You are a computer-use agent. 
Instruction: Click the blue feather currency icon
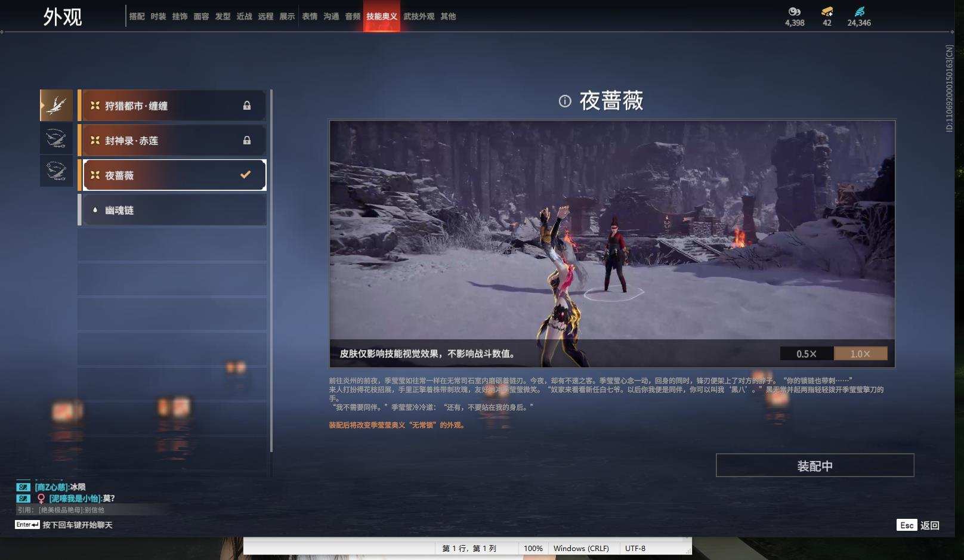pos(860,11)
